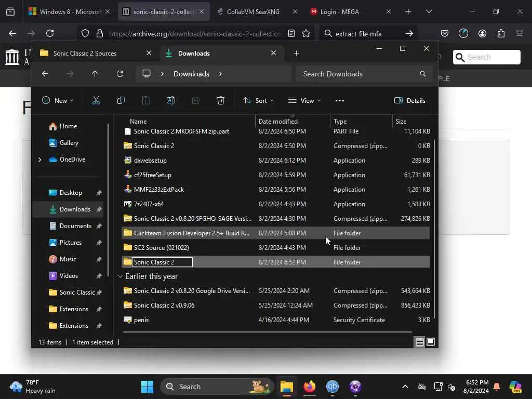Select the SC2 Source (021022) folder
The image size is (532, 399).
[276, 248]
